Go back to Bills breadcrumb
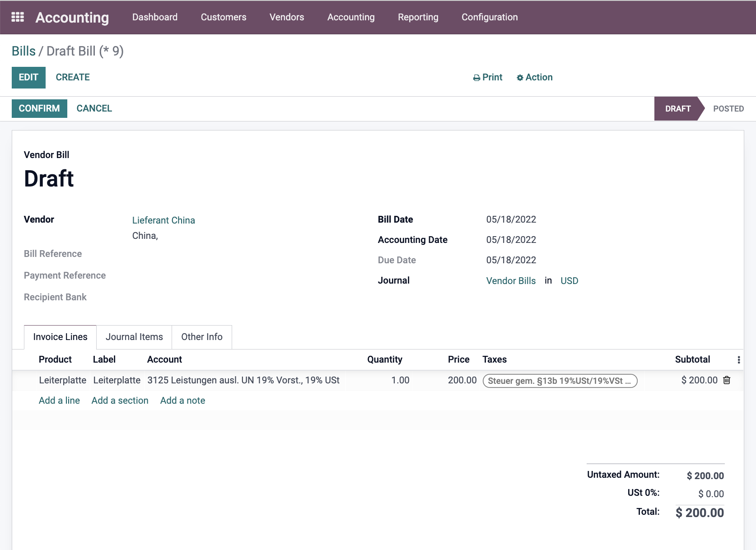 [23, 51]
